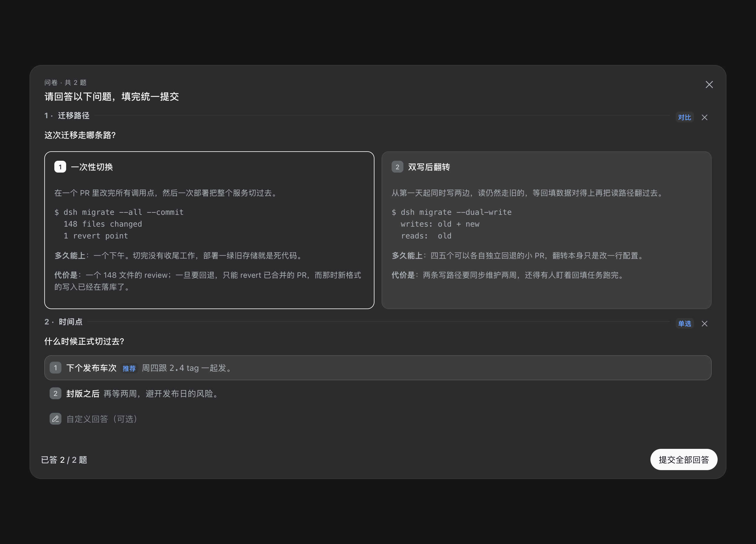Screen dimensions: 756x544
Task: Submit with 提交全部回答 button
Action: pos(683,459)
